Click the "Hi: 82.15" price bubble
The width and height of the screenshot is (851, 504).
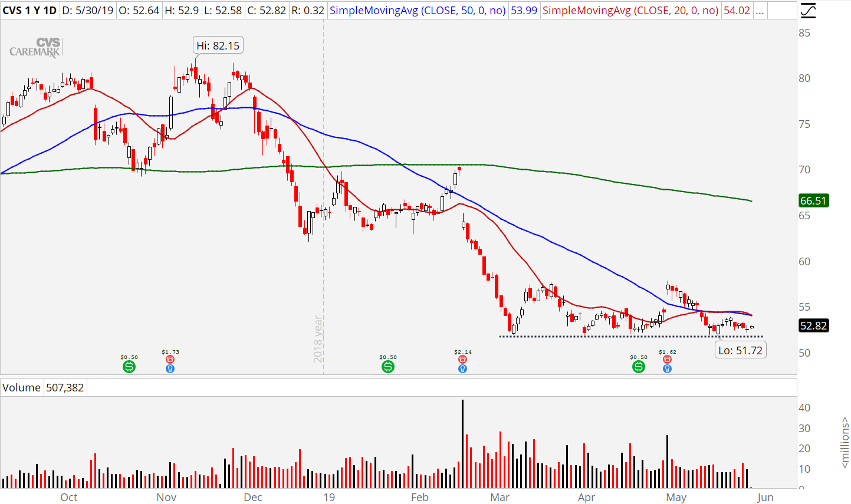pos(218,45)
